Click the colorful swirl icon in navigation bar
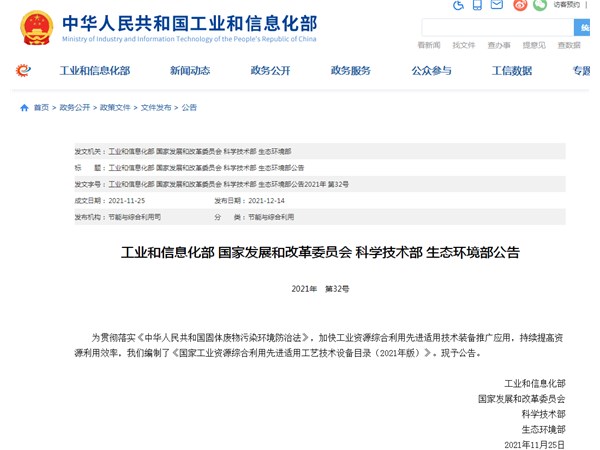 24,71
